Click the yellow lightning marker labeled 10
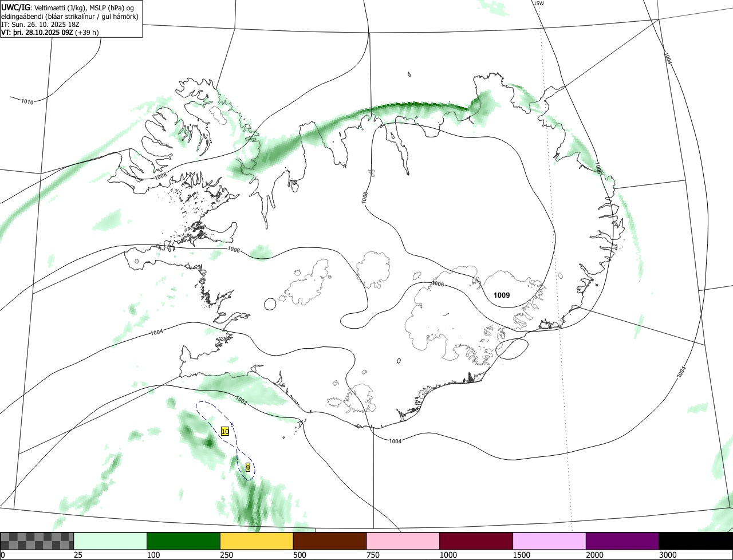The width and height of the screenshot is (733, 560). [225, 431]
